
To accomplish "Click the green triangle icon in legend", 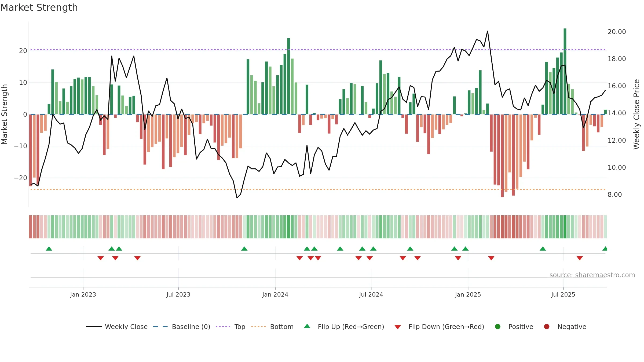I will [x=307, y=326].
